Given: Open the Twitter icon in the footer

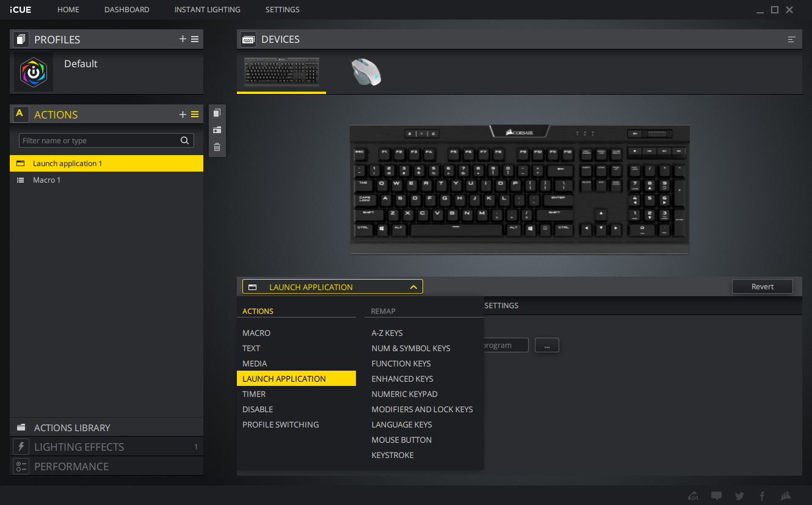Looking at the screenshot, I should (739, 496).
